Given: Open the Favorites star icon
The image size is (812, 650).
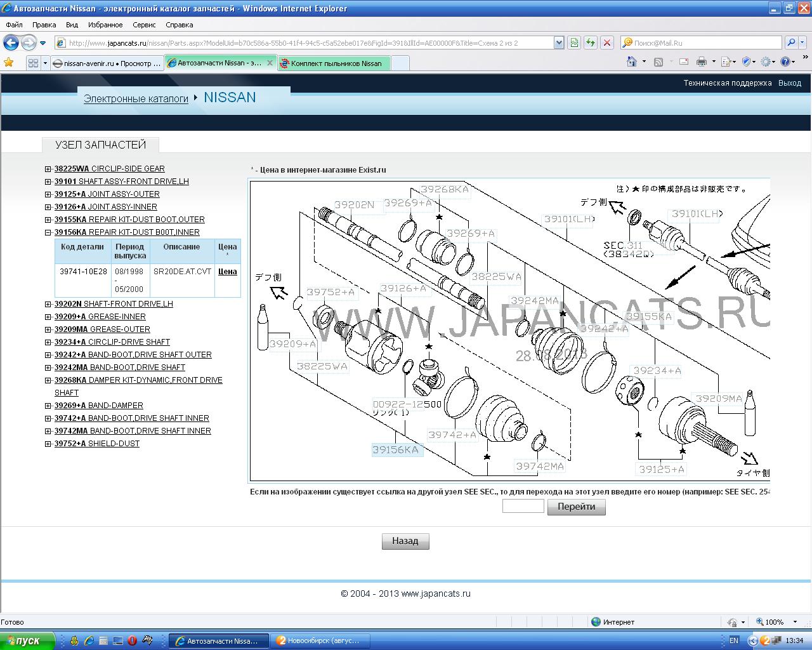Looking at the screenshot, I should click(x=8, y=62).
